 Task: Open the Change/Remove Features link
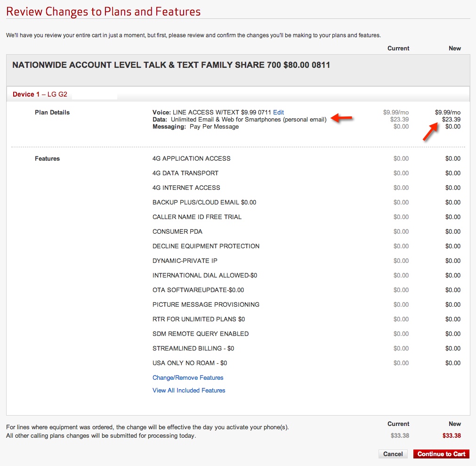[188, 378]
